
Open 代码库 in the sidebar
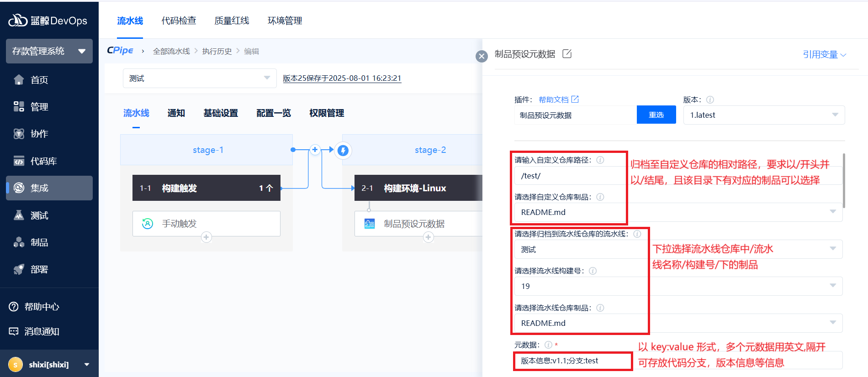[43, 161]
